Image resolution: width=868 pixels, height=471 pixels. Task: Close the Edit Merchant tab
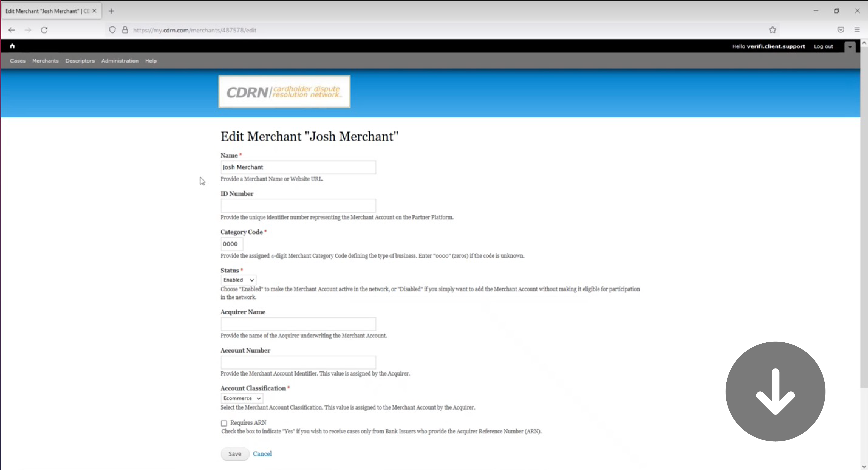(x=94, y=11)
